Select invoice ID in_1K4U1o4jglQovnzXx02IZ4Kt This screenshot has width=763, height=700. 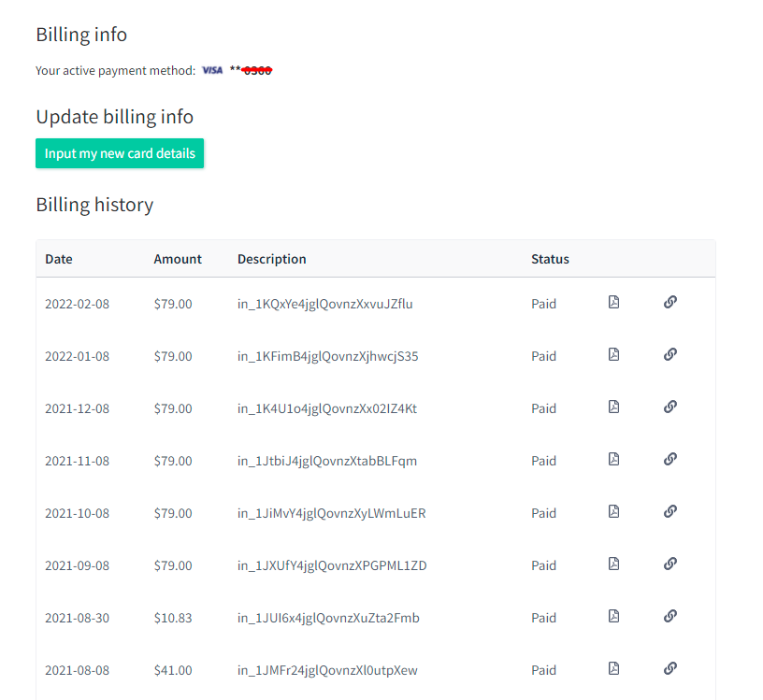point(327,408)
